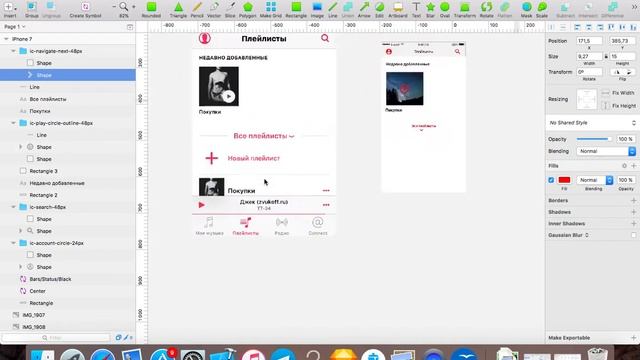Click the layer filter search field

pyautogui.click(x=56, y=338)
